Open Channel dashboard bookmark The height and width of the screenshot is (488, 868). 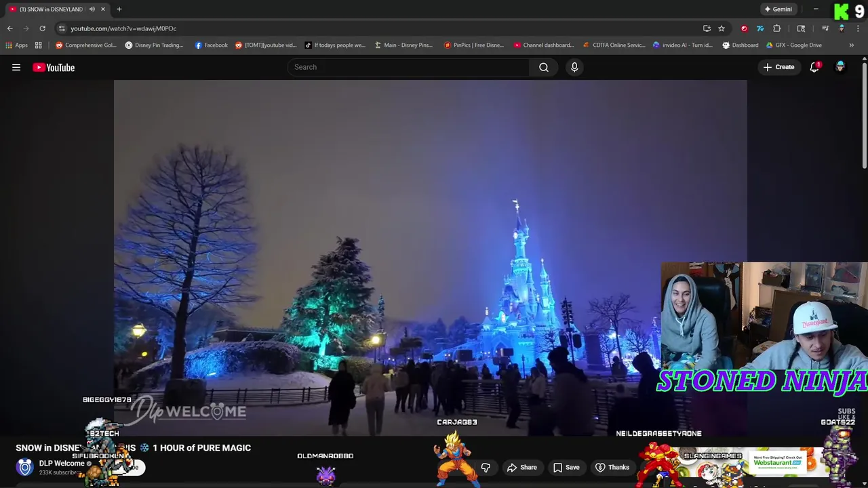[544, 45]
